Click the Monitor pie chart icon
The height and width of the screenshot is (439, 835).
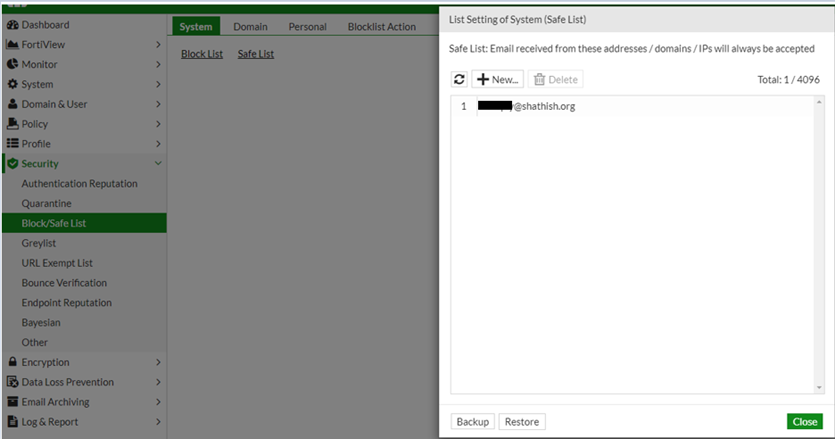(13, 64)
